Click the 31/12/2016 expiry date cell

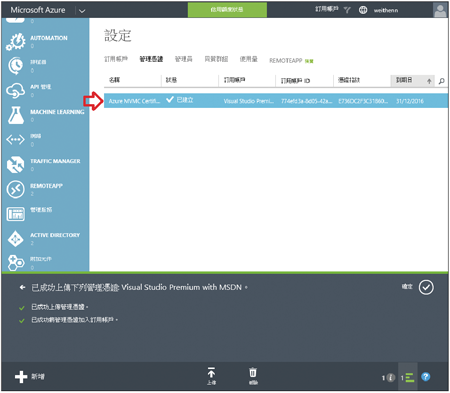410,101
